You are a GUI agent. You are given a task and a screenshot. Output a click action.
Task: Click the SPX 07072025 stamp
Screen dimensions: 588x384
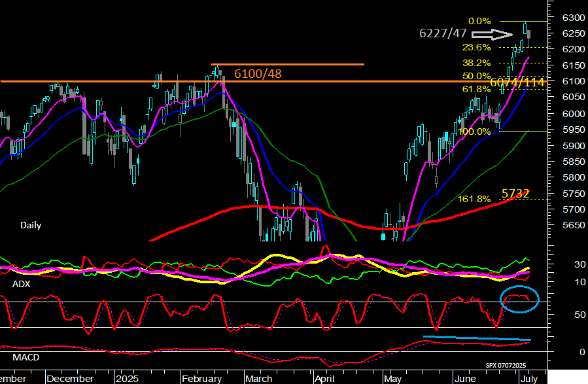tap(506, 365)
